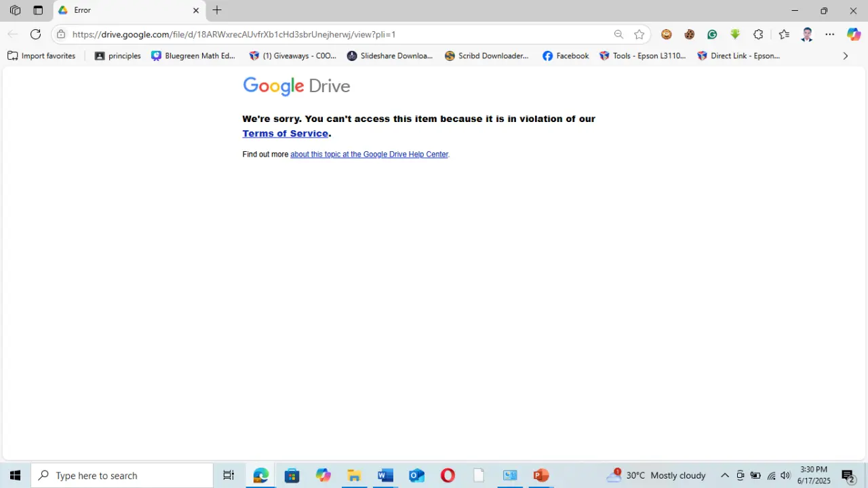
Task: Open the browser profile avatar
Action: click(807, 35)
